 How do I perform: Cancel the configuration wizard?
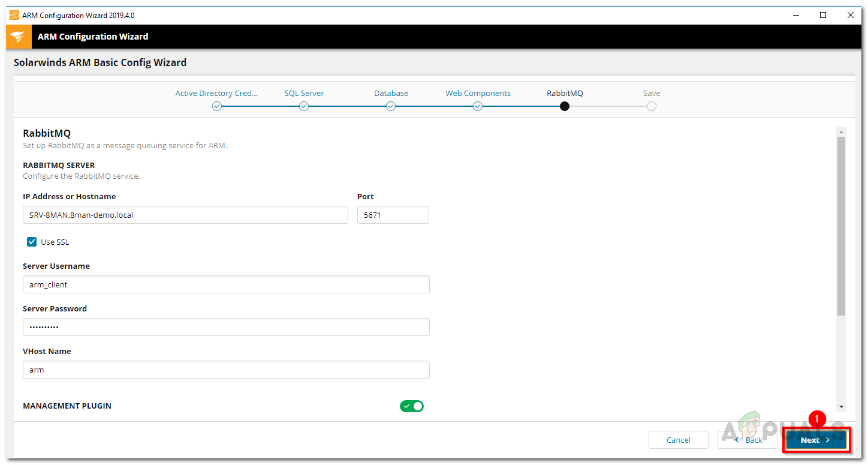(x=679, y=440)
